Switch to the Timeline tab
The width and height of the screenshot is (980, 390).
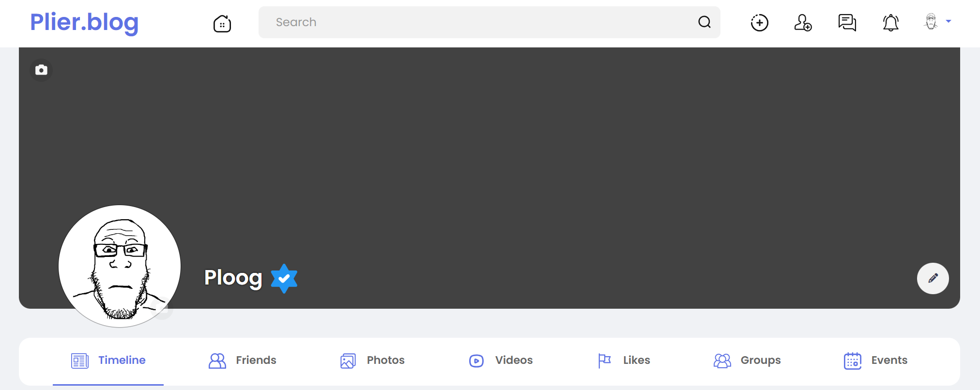click(x=108, y=360)
